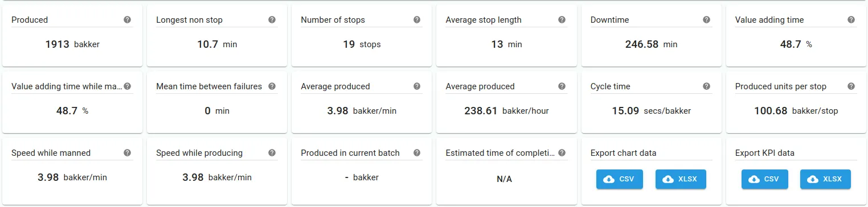Click help icon for bakker/min Average produced
The height and width of the screenshot is (207, 868).
(x=417, y=86)
